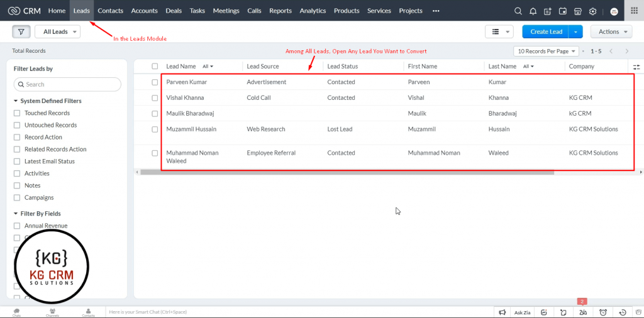644x318 pixels.
Task: Enable the Untouched Records filter
Action: coord(17,125)
